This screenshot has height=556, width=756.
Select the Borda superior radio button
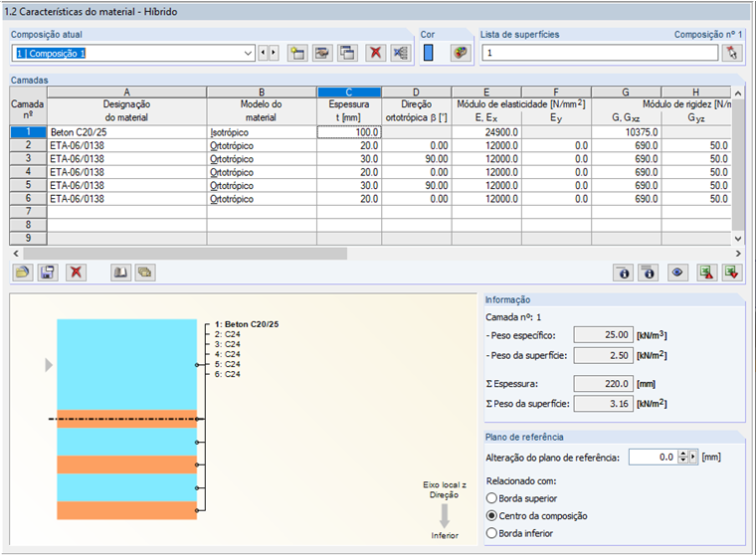point(491,497)
